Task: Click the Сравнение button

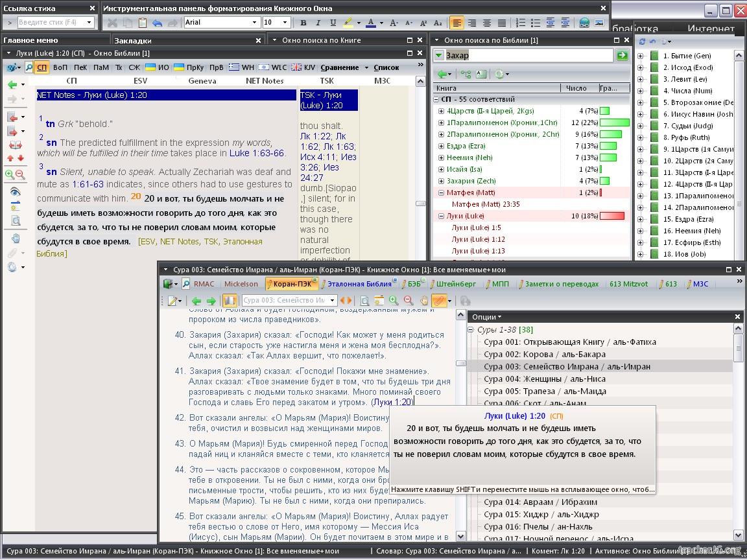Action: tap(339, 67)
